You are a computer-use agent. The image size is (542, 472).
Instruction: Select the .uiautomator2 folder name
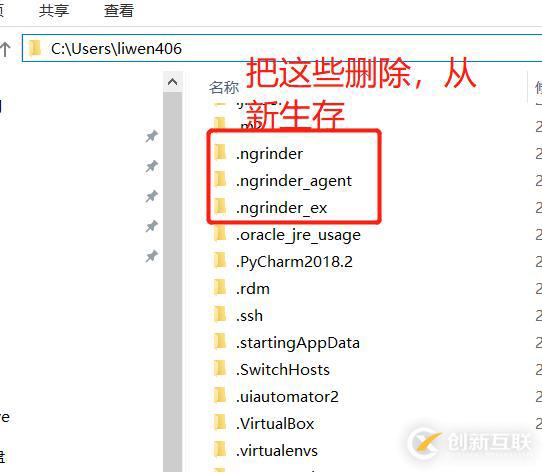(287, 397)
